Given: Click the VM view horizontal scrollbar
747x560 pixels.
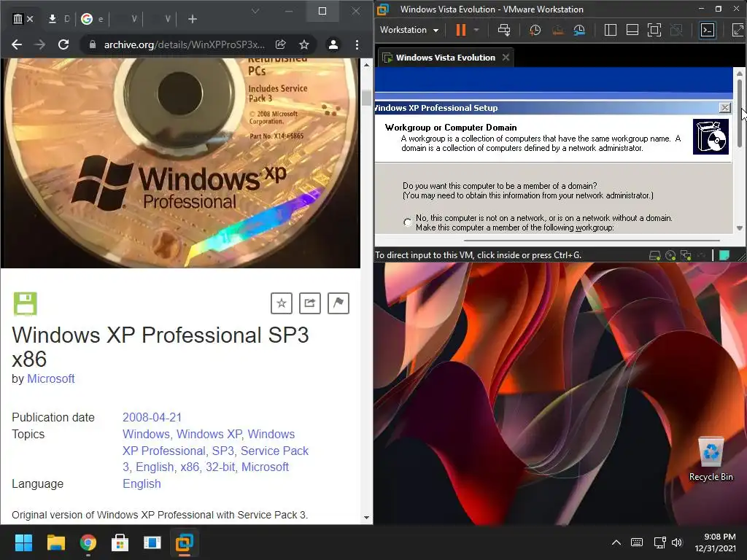Looking at the screenshot, I should click(x=591, y=241).
